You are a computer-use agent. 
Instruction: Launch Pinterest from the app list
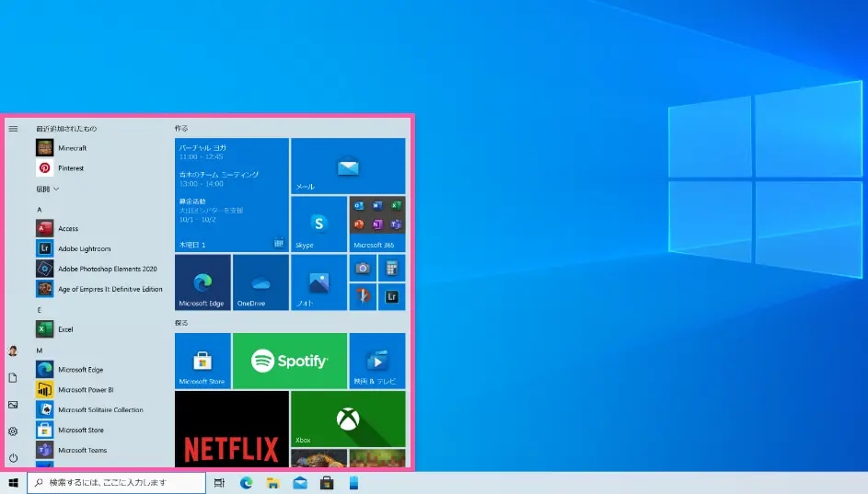(71, 168)
